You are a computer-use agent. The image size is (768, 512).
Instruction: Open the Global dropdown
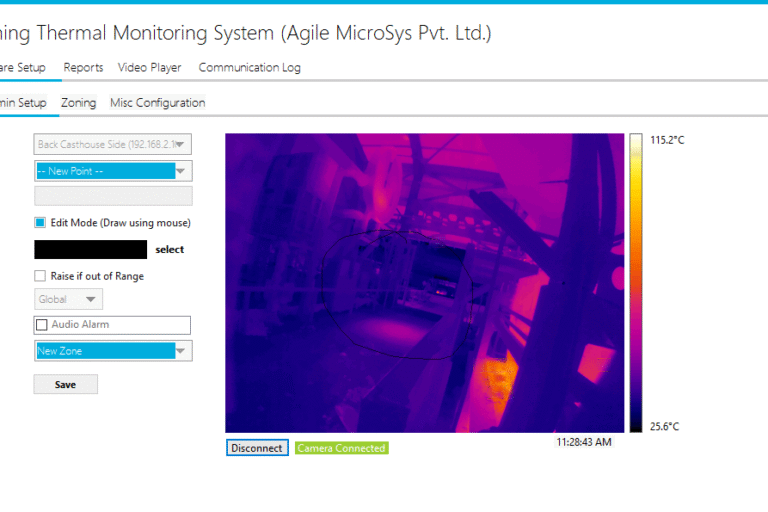[68, 299]
